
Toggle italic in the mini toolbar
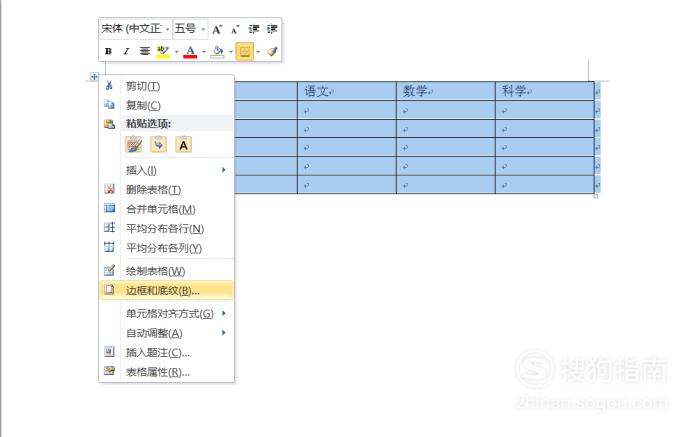126,51
